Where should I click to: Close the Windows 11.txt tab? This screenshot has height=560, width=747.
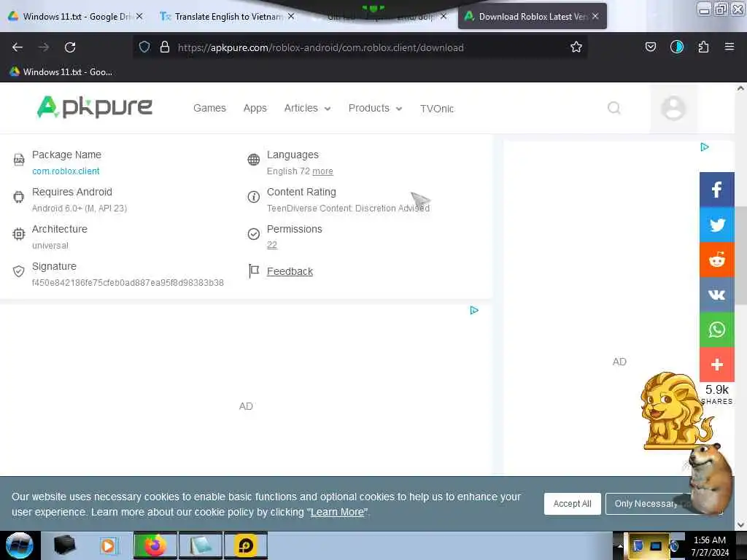139,16
